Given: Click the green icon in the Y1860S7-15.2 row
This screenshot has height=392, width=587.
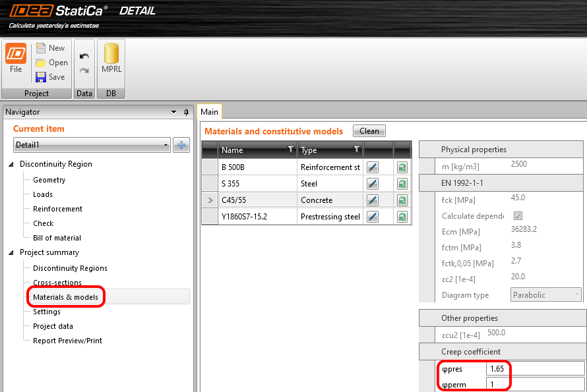Looking at the screenshot, I should 402,217.
